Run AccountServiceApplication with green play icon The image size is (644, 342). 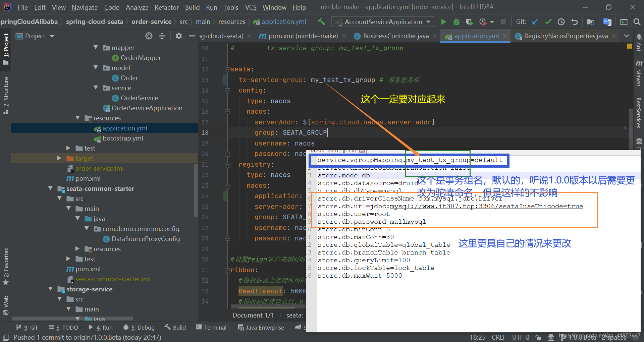[x=443, y=22]
